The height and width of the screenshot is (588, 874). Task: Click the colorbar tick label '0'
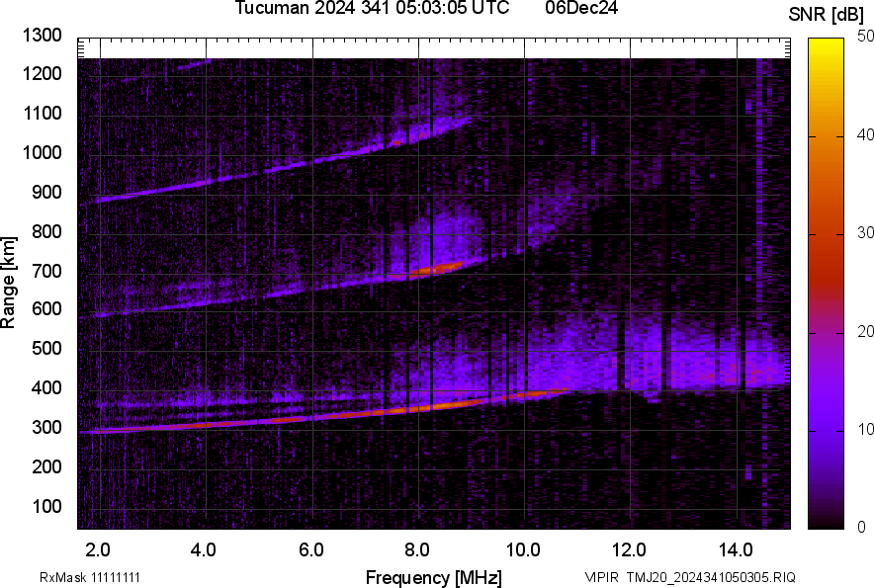pyautogui.click(x=862, y=527)
